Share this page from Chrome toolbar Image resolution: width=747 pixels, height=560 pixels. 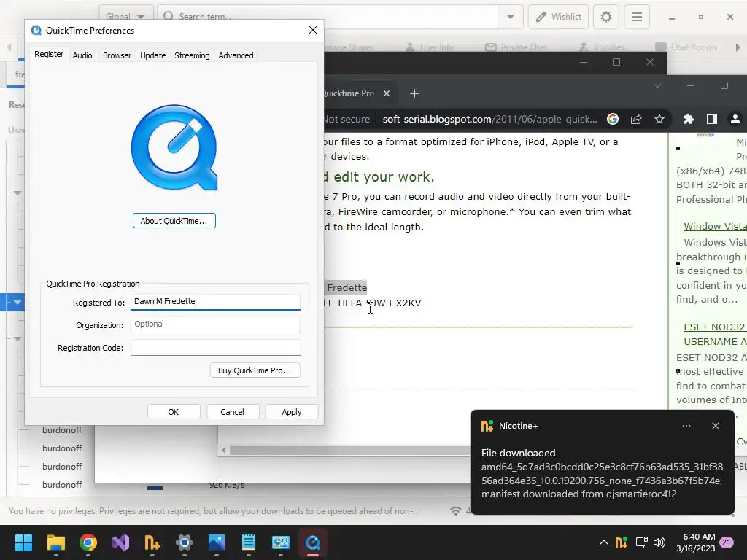click(636, 119)
